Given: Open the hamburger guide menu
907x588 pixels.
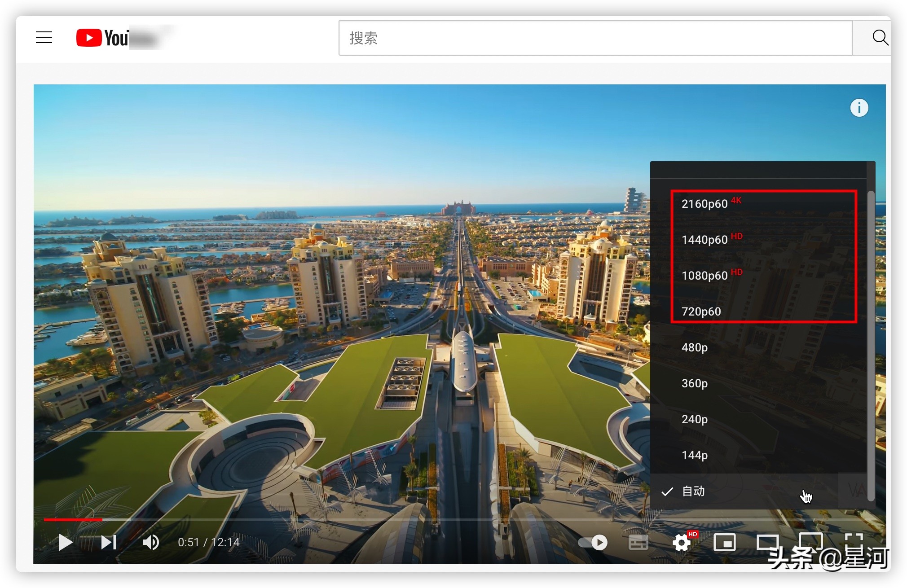Looking at the screenshot, I should [44, 37].
